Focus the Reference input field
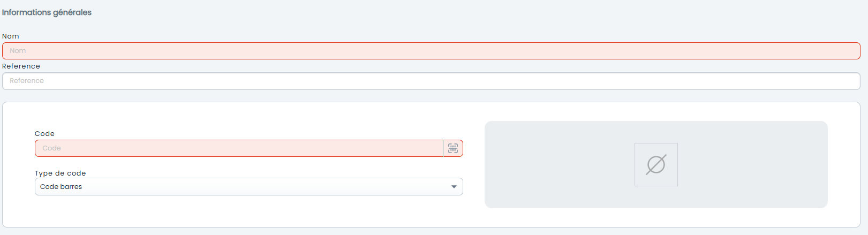868x235 pixels. (431, 81)
